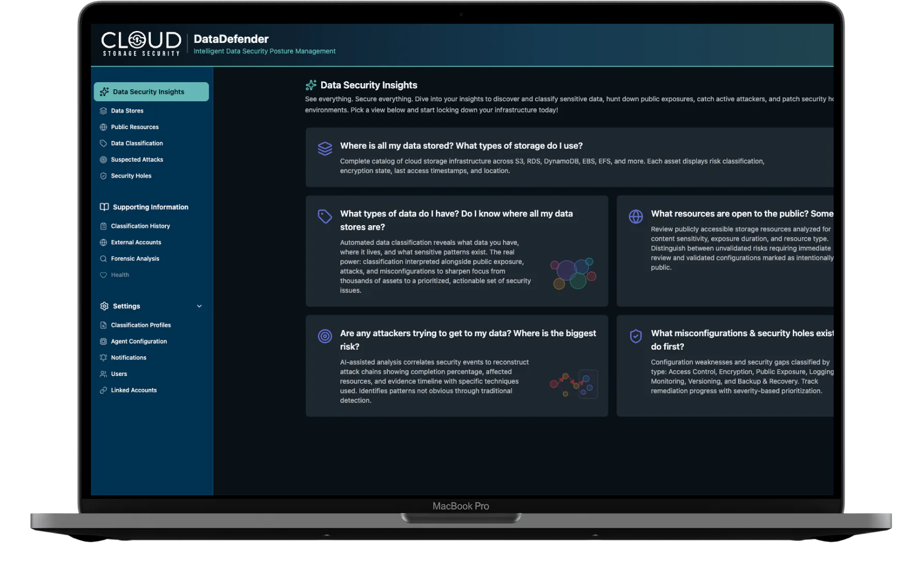Viewport: 924px width, 565px height.
Task: Click the Suspected Attacks target icon in sidebar
Action: point(103,160)
